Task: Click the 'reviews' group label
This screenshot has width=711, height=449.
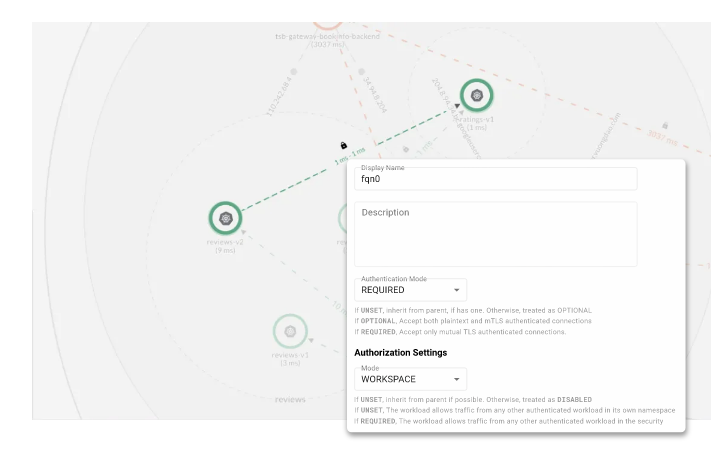Action: pos(290,400)
